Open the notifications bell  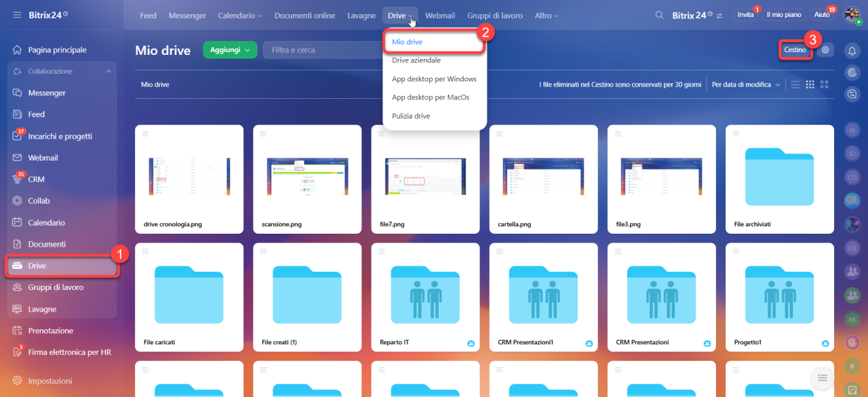coord(852,50)
